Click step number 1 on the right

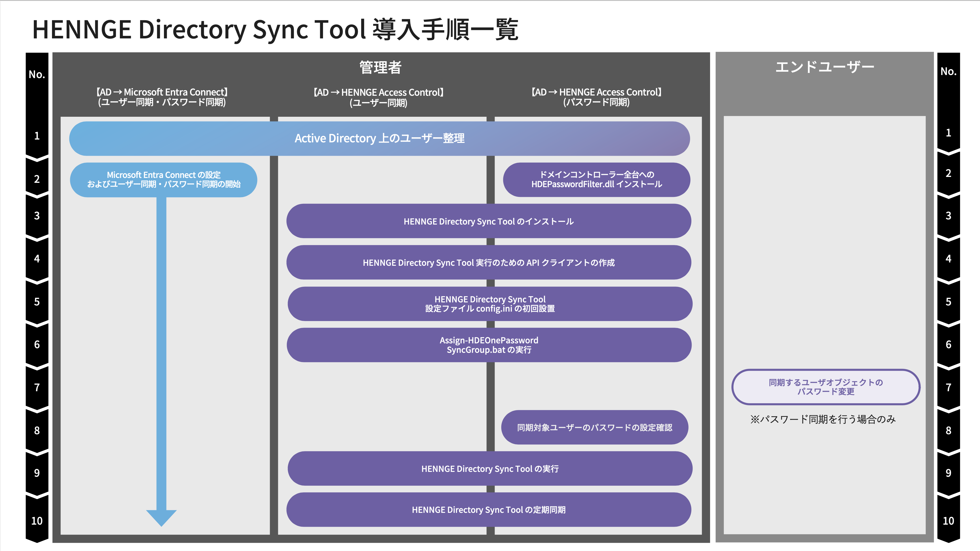pyautogui.click(x=948, y=133)
